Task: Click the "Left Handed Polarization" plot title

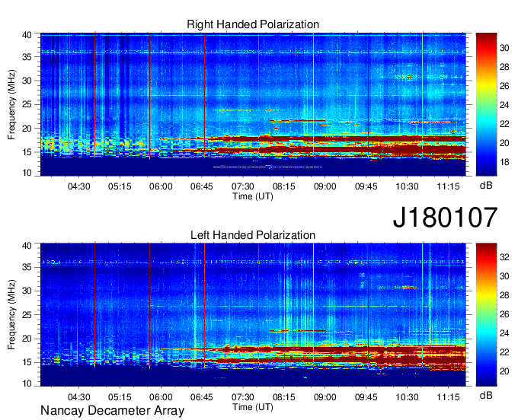Action: point(253,235)
